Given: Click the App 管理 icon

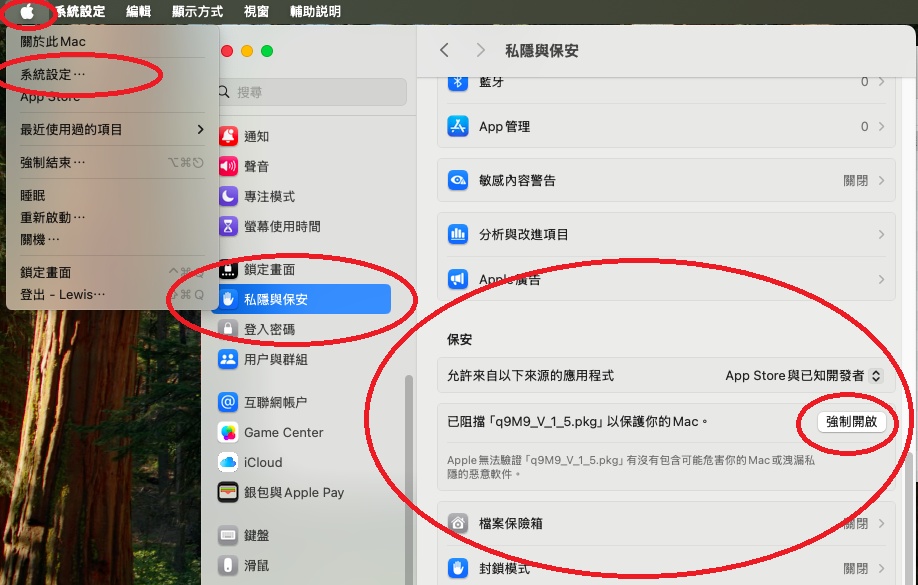Looking at the screenshot, I should (x=458, y=126).
